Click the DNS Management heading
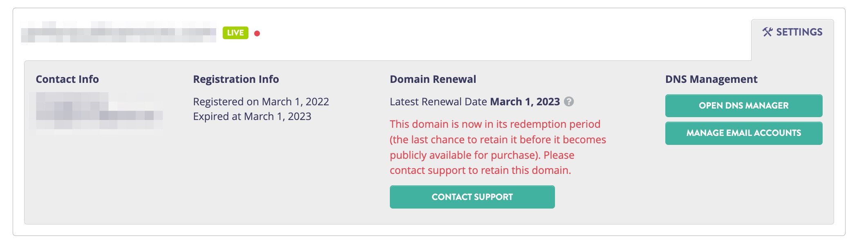868x240 pixels. (711, 79)
